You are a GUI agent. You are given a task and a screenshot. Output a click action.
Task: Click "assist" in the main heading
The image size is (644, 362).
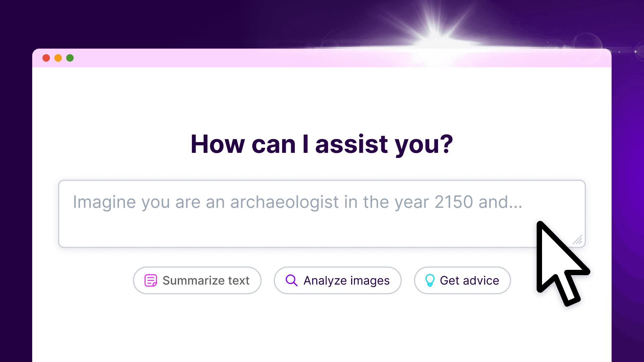[352, 144]
